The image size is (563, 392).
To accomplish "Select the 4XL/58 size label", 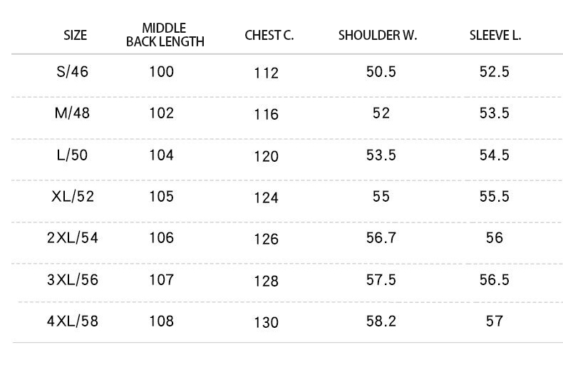I will [73, 321].
